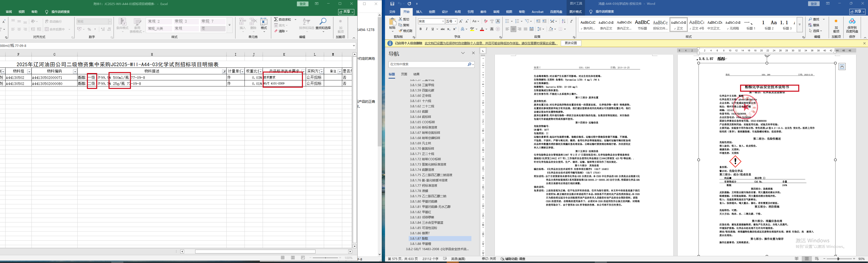
Task: Open the 插入 tab in Word
Action: click(419, 12)
